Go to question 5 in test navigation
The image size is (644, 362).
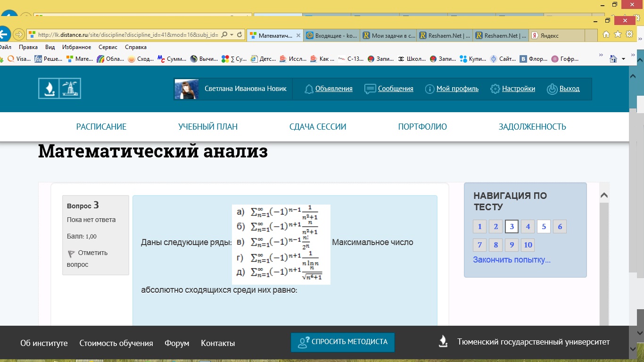coord(544,227)
